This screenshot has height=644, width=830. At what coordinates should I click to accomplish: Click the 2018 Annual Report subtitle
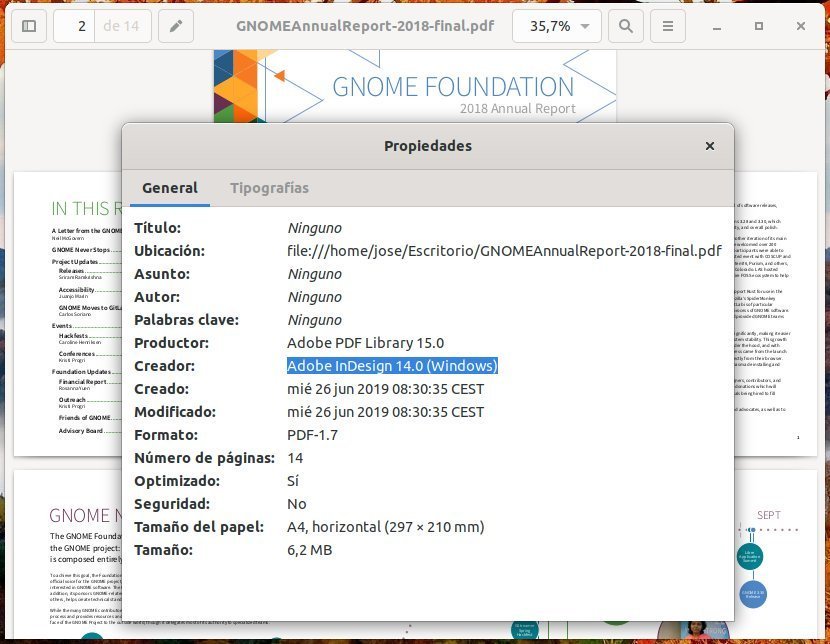click(x=517, y=108)
